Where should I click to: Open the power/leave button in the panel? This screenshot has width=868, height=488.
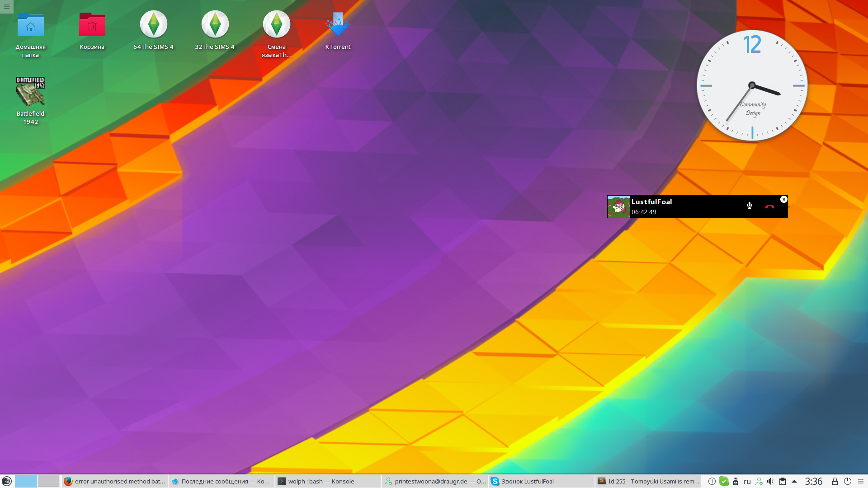tap(848, 481)
